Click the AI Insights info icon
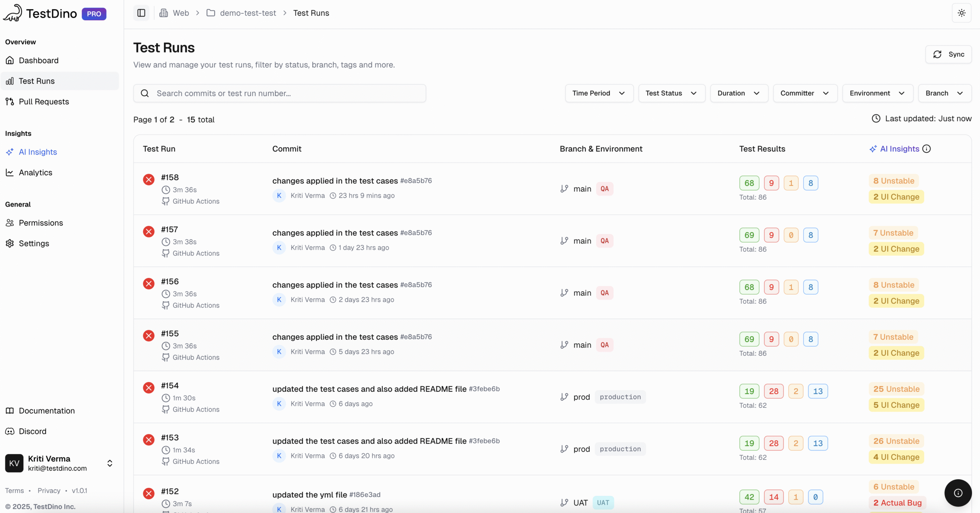 (926, 149)
